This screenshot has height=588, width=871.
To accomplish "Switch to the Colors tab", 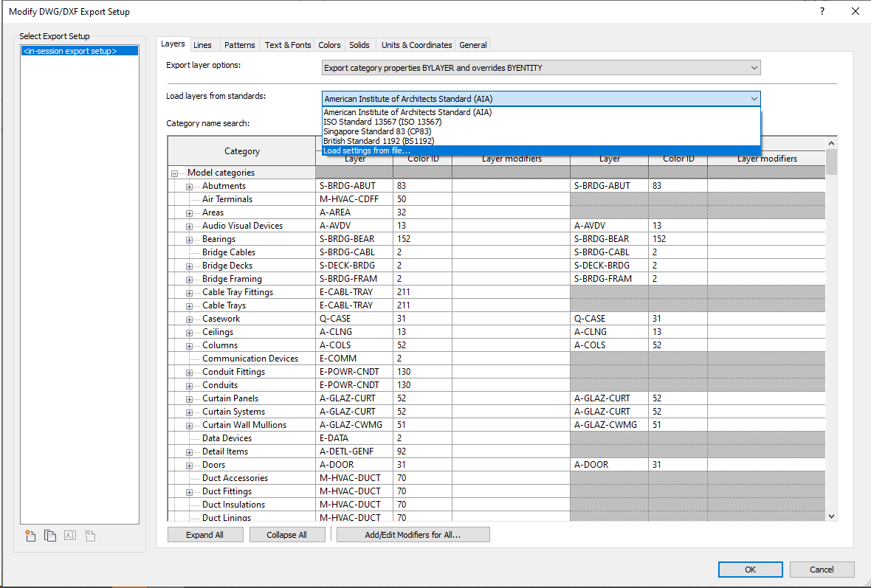I will [x=329, y=44].
